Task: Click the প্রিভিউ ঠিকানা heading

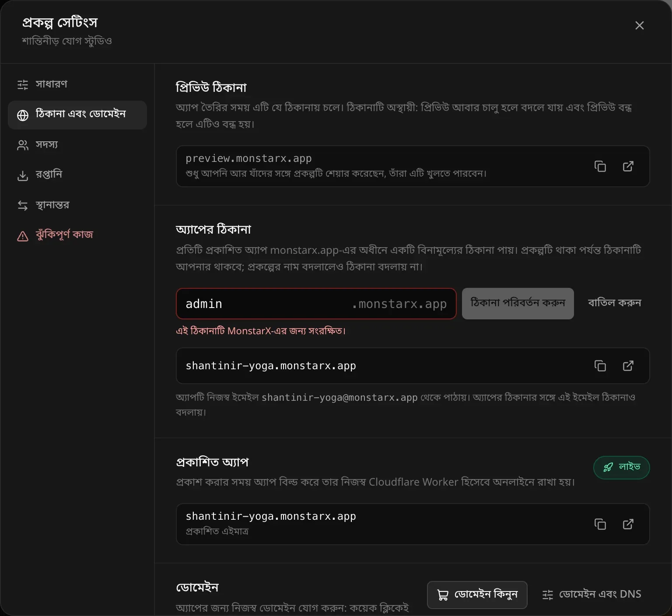Action: [x=211, y=87]
